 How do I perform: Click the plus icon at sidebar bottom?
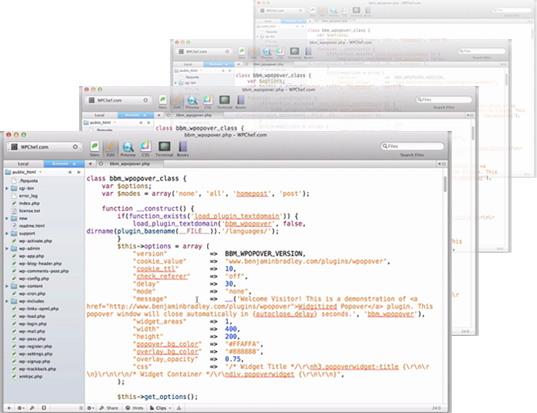(x=9, y=408)
